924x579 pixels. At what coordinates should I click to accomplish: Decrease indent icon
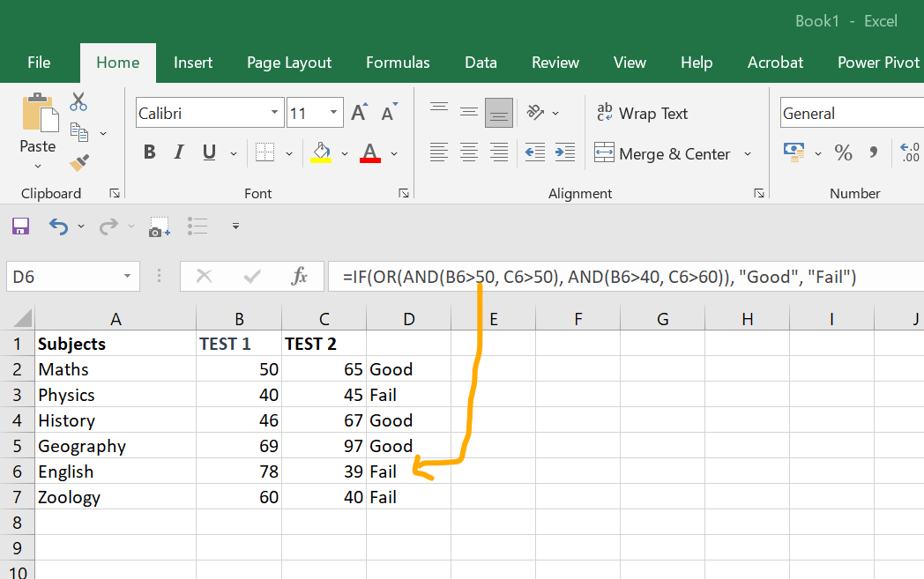pos(535,152)
